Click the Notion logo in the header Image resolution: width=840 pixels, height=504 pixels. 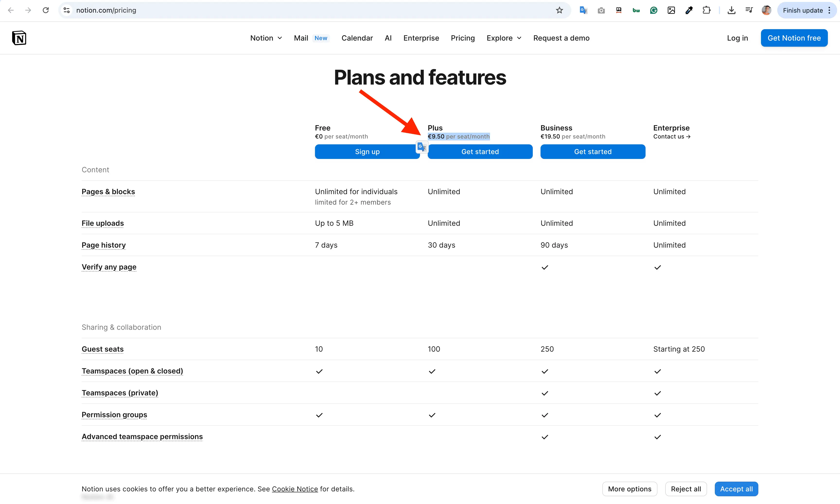coord(19,38)
